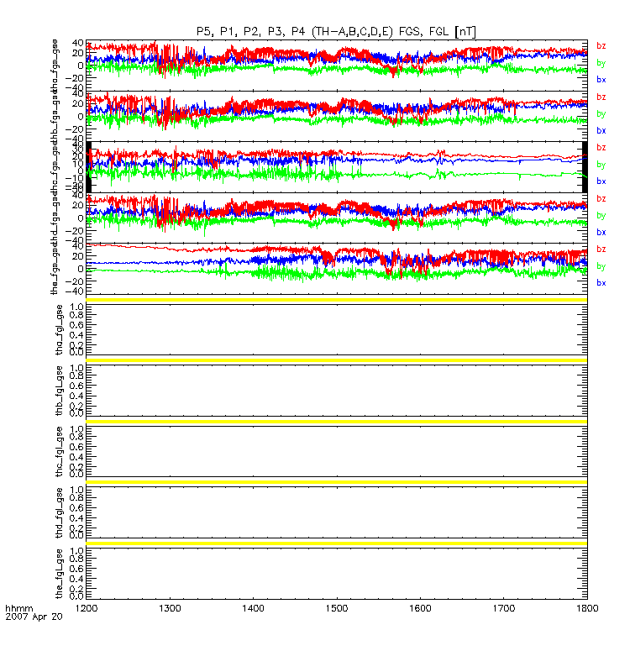Click the bz legend of the fifth fgs panel
630x672 pixels.
(x=601, y=249)
